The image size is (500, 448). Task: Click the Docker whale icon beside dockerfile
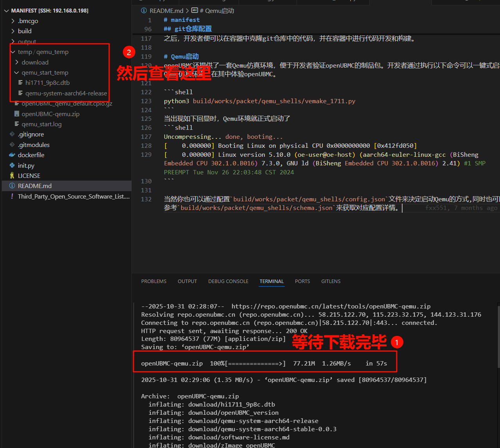(x=12, y=155)
